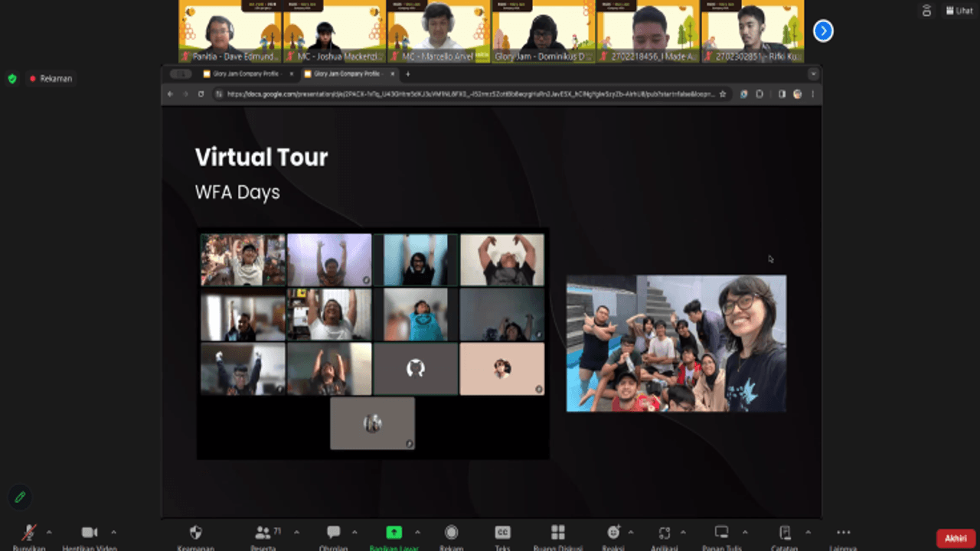Close the first Glory Jam browser tab
980x551 pixels.
[x=291, y=74]
